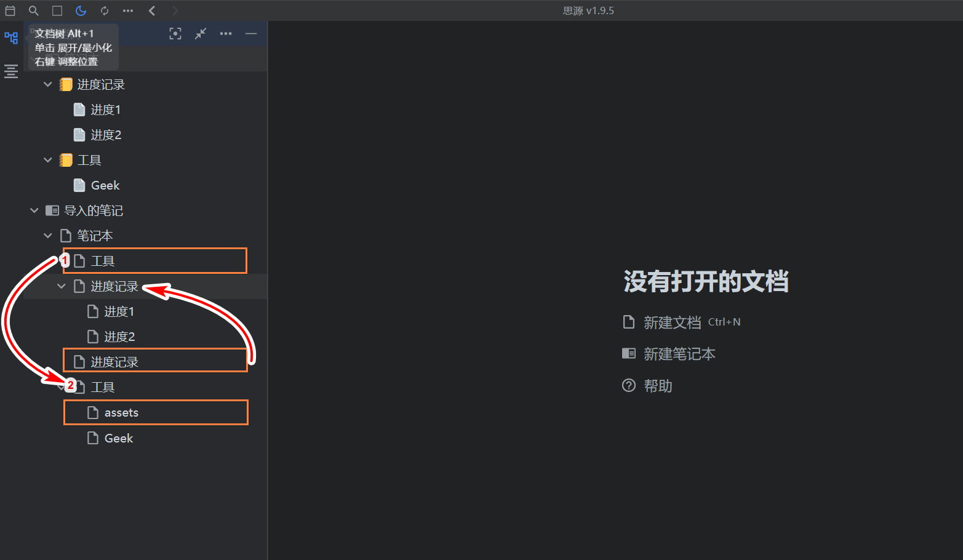
Task: Open the more settings ellipsis in top toolbar
Action: [128, 10]
